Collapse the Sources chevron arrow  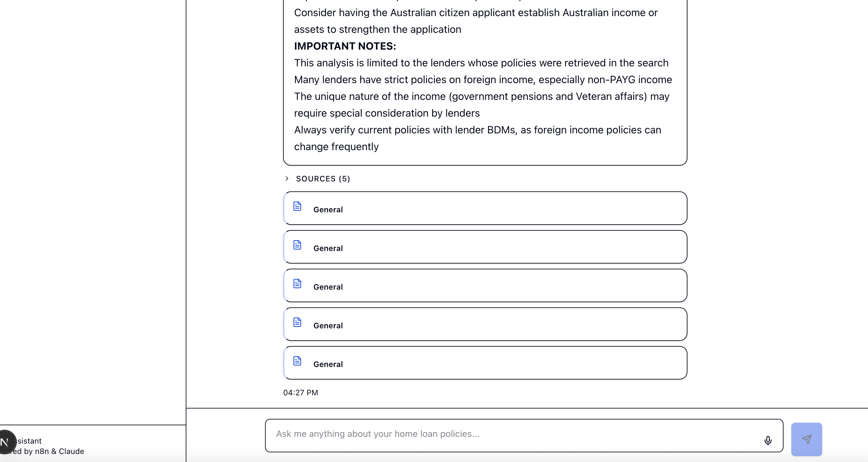point(287,178)
